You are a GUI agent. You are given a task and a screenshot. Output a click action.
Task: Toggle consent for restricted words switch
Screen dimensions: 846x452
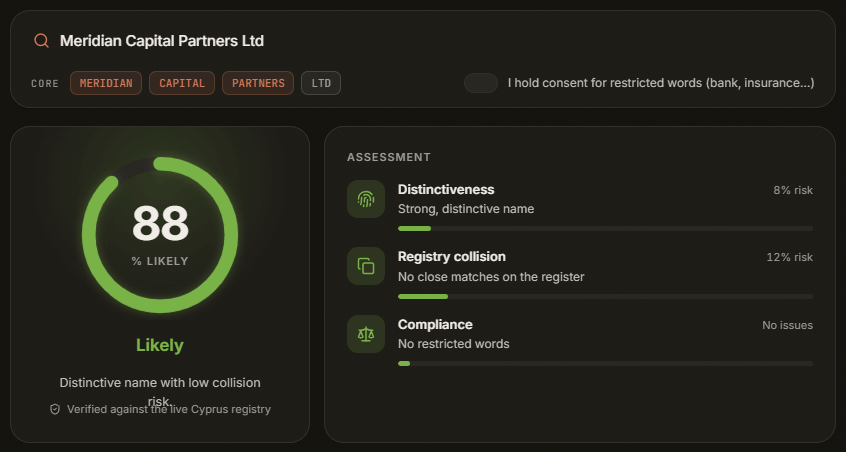coord(481,83)
